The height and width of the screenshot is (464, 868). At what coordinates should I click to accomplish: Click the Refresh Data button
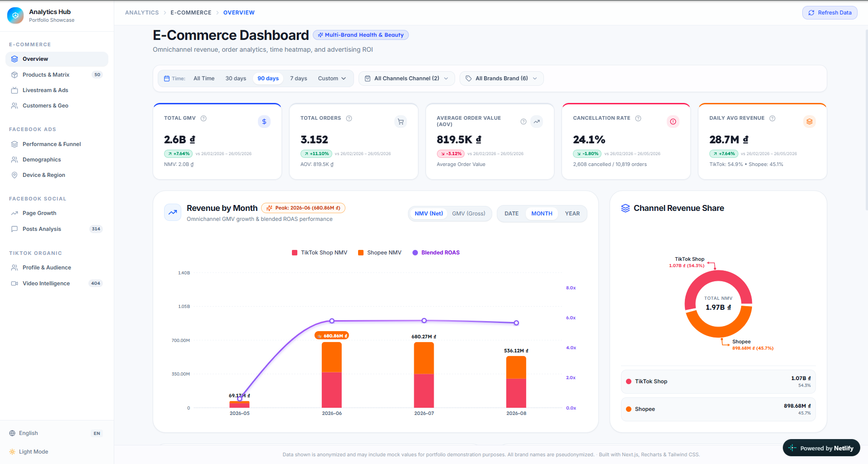(x=830, y=13)
